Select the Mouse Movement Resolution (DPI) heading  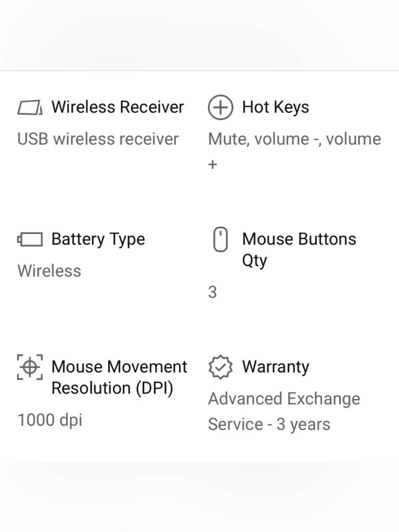119,377
